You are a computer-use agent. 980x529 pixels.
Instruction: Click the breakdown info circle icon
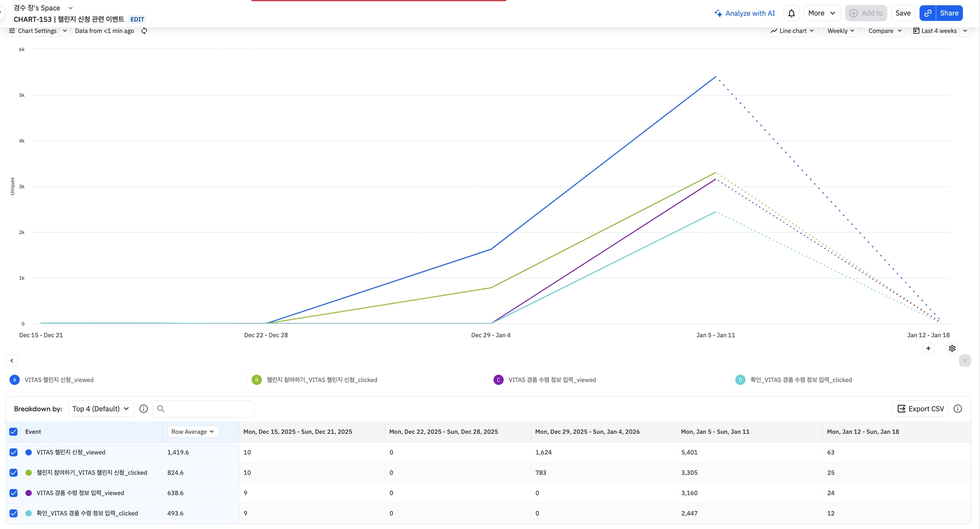pyautogui.click(x=144, y=408)
